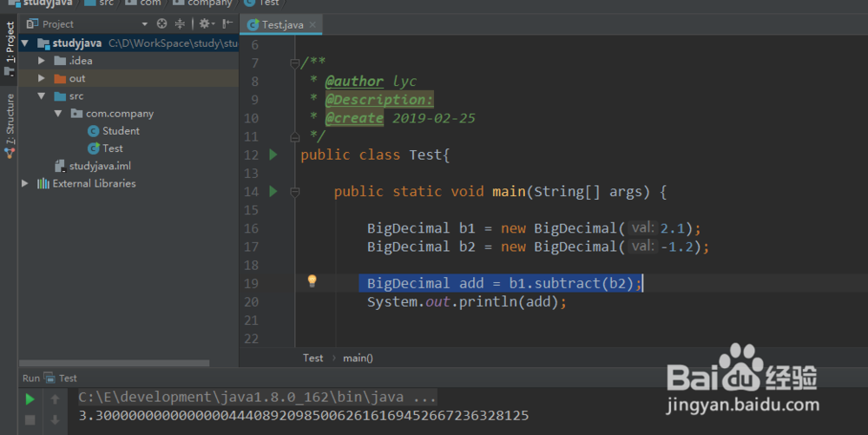Click the Test breadcrumb below the editor
The image size is (868, 435).
(312, 358)
